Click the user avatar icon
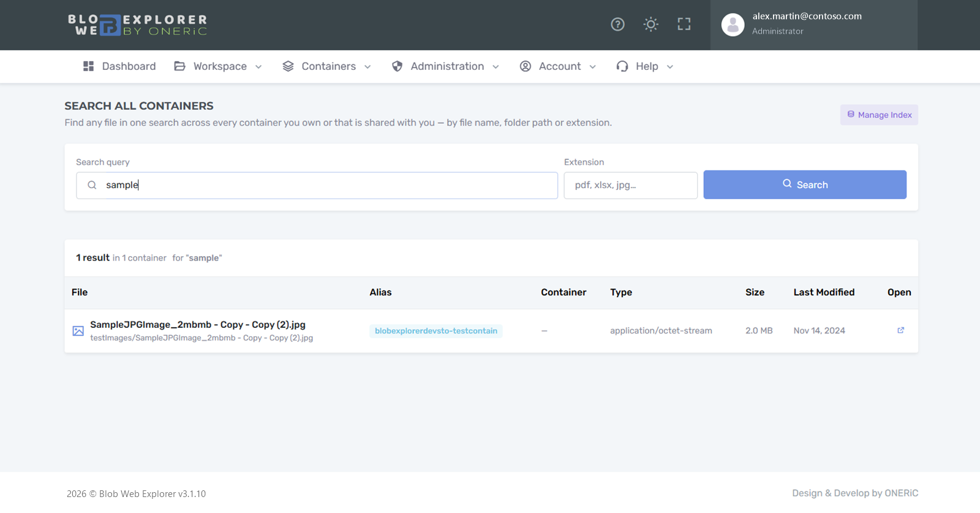The width and height of the screenshot is (980, 513). coord(733,25)
